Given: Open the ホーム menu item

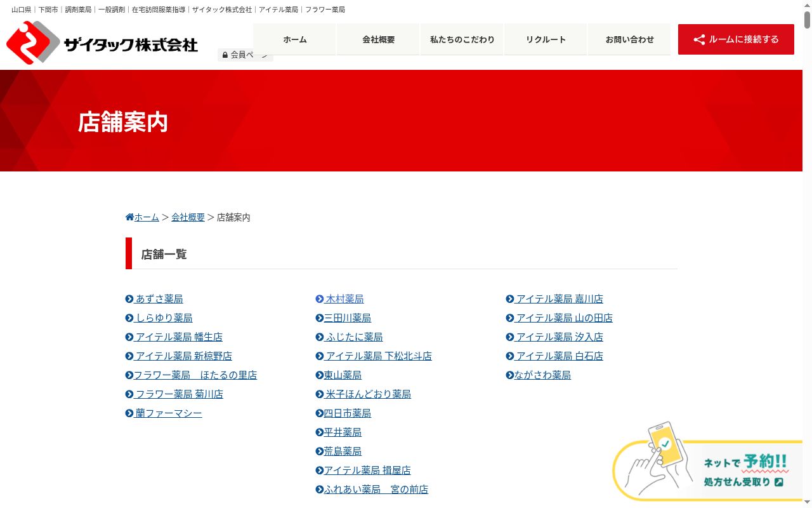Looking at the screenshot, I should tap(295, 39).
